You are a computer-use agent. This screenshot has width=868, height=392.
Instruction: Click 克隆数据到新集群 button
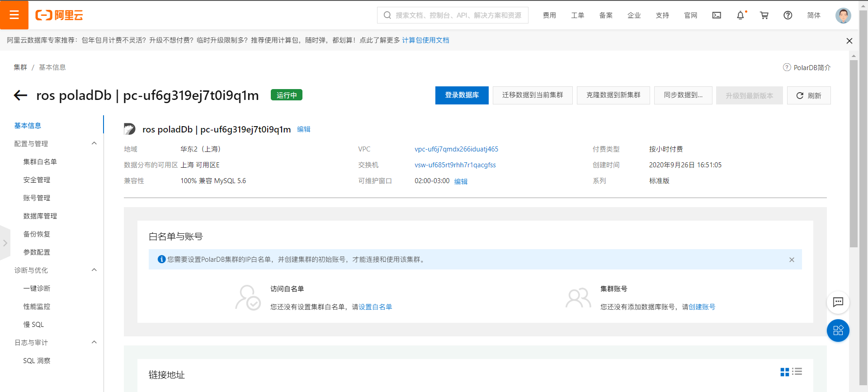[613, 95]
